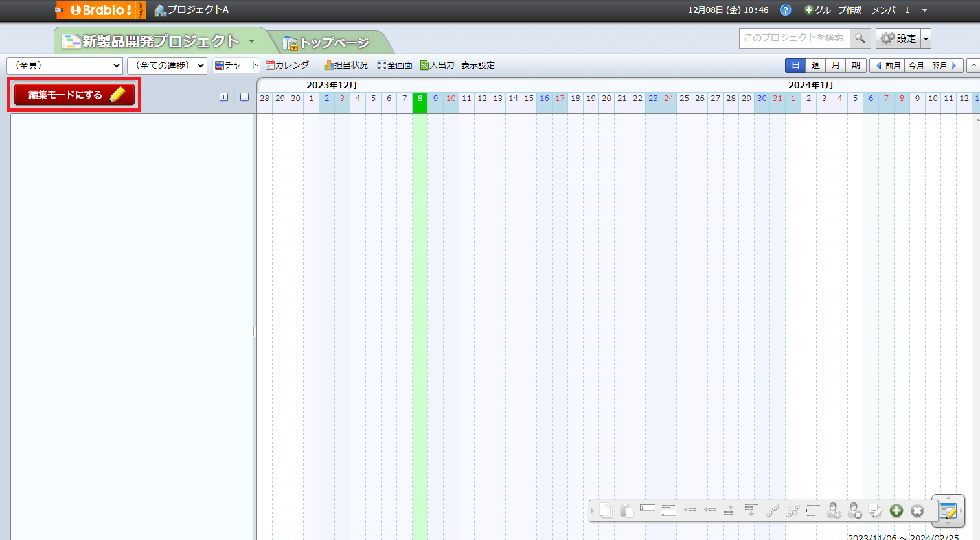Image resolution: width=980 pixels, height=540 pixels.
Task: Expand the 設定 dropdown arrow
Action: click(926, 39)
